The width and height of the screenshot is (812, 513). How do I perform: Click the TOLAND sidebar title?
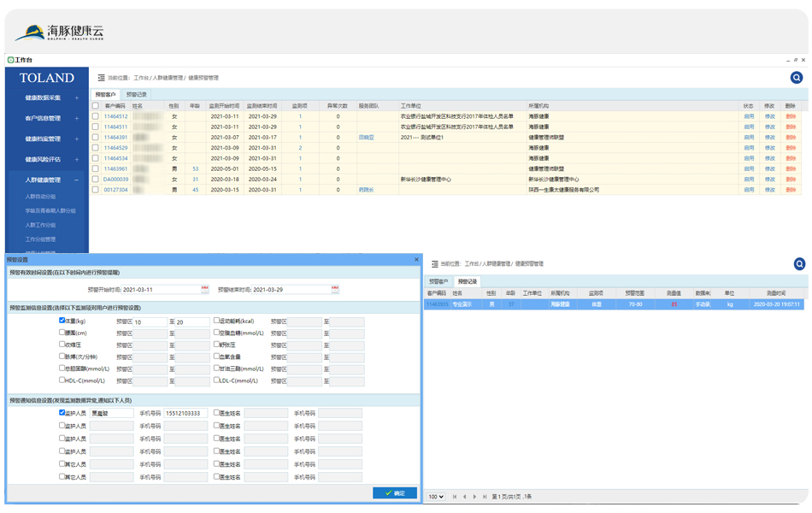47,78
